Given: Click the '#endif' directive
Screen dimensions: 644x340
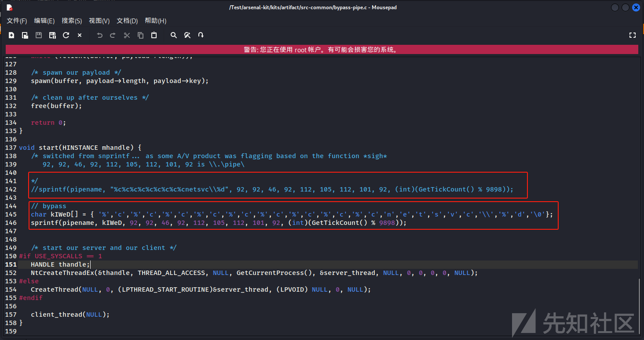Looking at the screenshot, I should [x=31, y=298].
